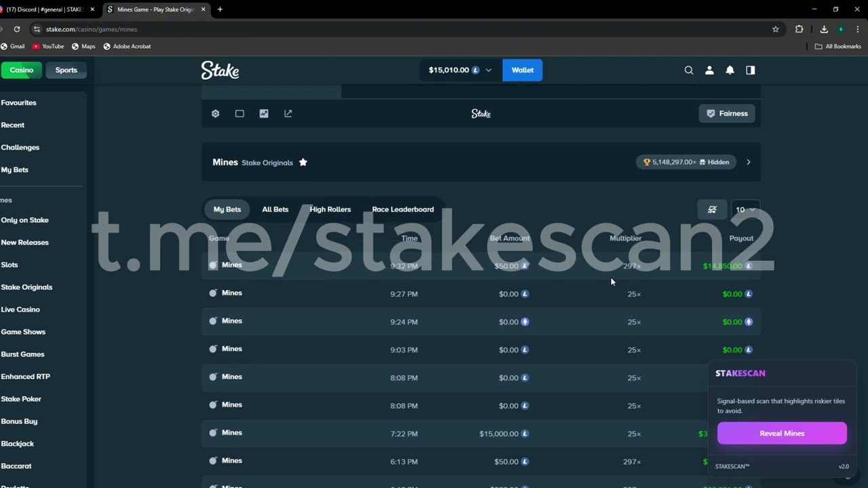The image size is (868, 488).
Task: Open the Adobe Acrobat bookmark
Action: pyautogui.click(x=127, y=46)
